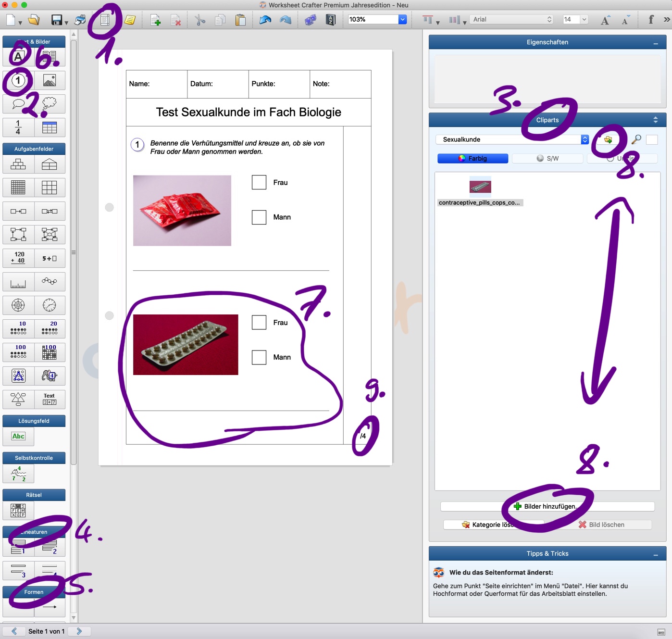Check the Frau box beside condom image
Image resolution: width=672 pixels, height=639 pixels.
coord(259,182)
